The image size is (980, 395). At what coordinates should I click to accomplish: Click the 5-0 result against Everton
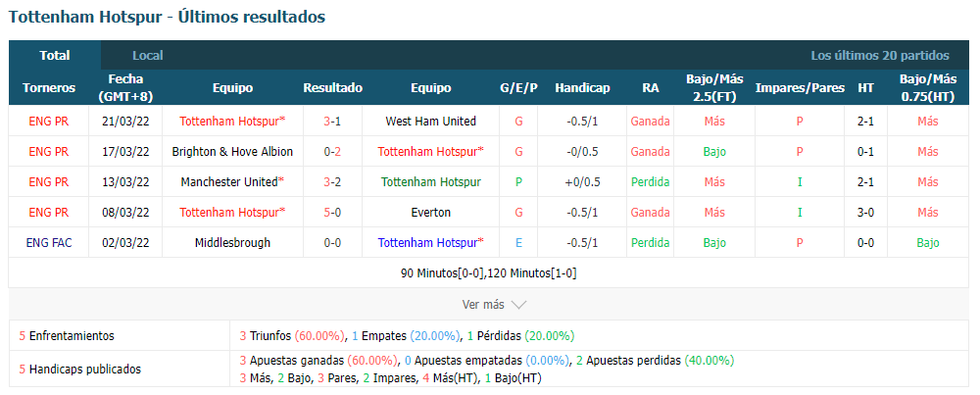332,213
